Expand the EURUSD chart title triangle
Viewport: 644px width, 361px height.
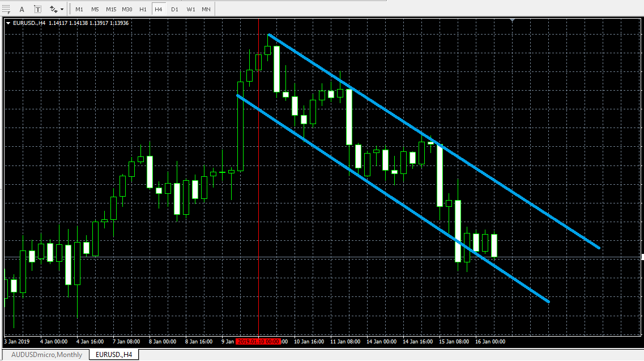pos(8,23)
